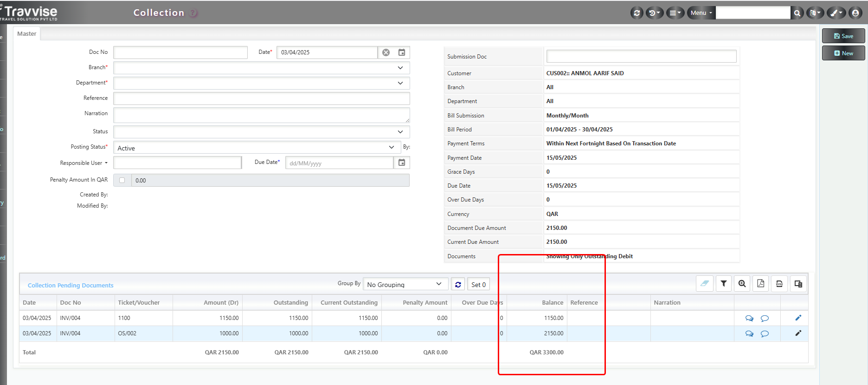Image resolution: width=868 pixels, height=385 pixels.
Task: Sort by Balance column header
Action: [x=553, y=302]
